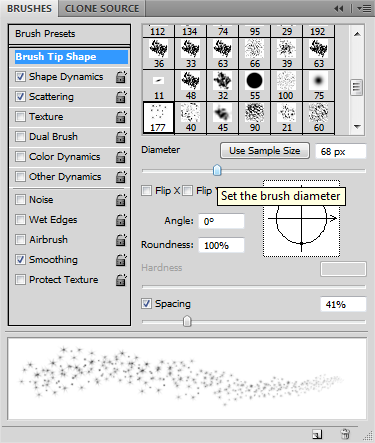The height and width of the screenshot is (443, 375).
Task: Uncheck the Spacing checkbox
Action: (x=146, y=304)
